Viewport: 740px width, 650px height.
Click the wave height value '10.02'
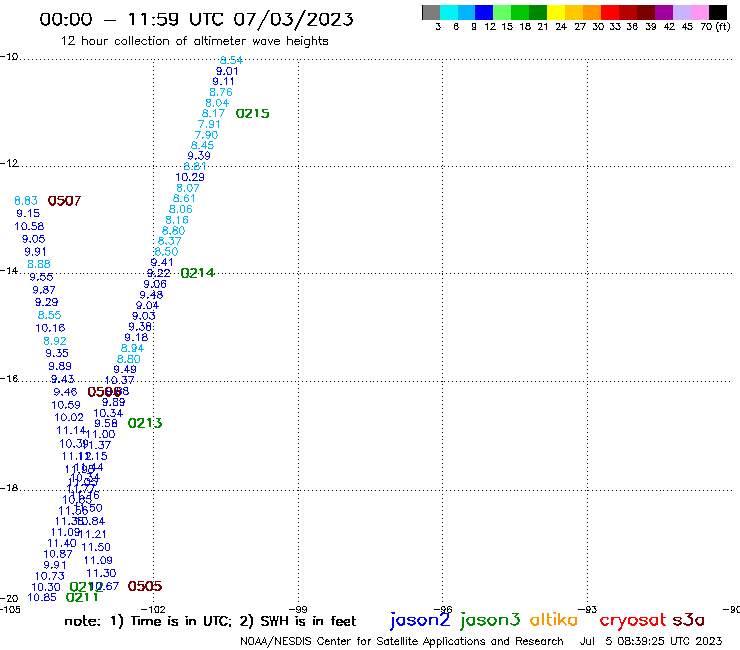pyautogui.click(x=69, y=418)
